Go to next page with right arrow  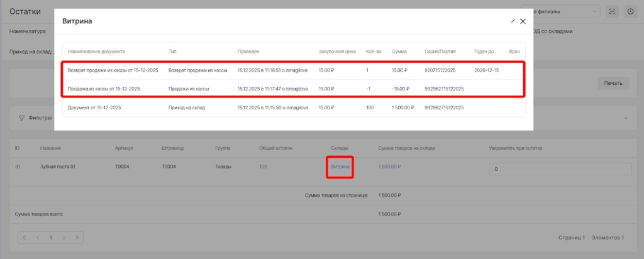(64, 238)
